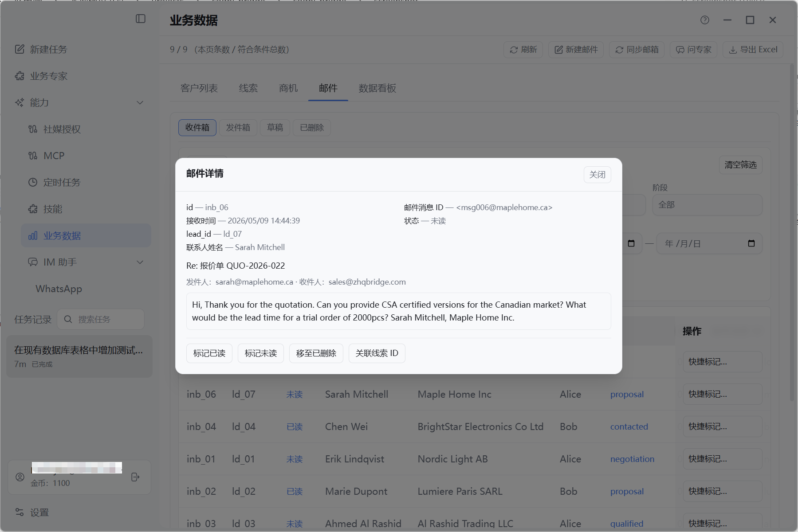Click 未读 status in inb_06 row
798x532 pixels.
295,394
